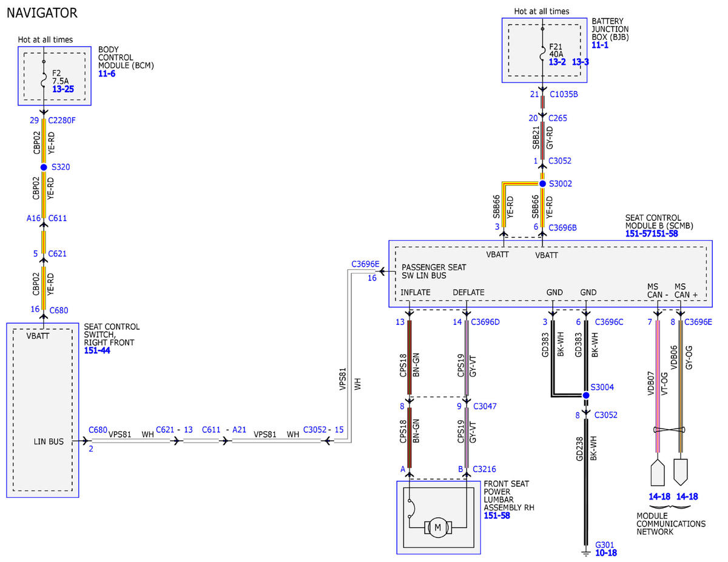Image resolution: width=728 pixels, height=562 pixels.
Task: Open reference 151-57151-58 under SCMB label
Action: (x=651, y=233)
